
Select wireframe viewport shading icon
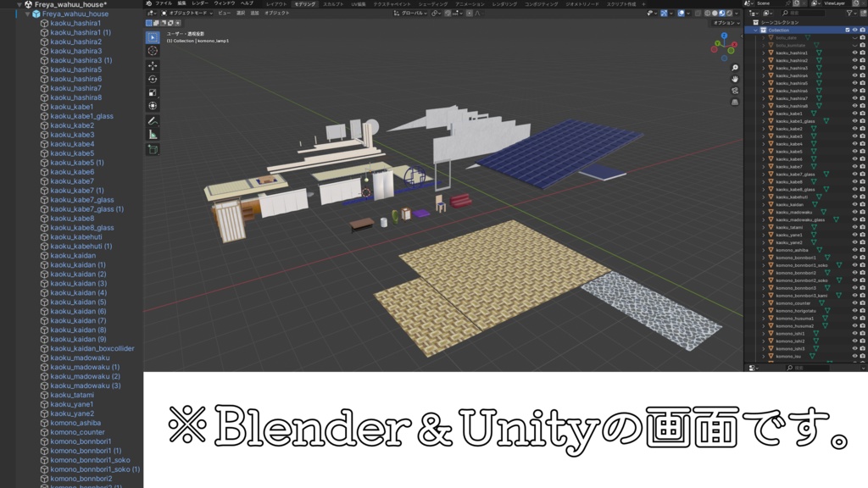(x=708, y=13)
